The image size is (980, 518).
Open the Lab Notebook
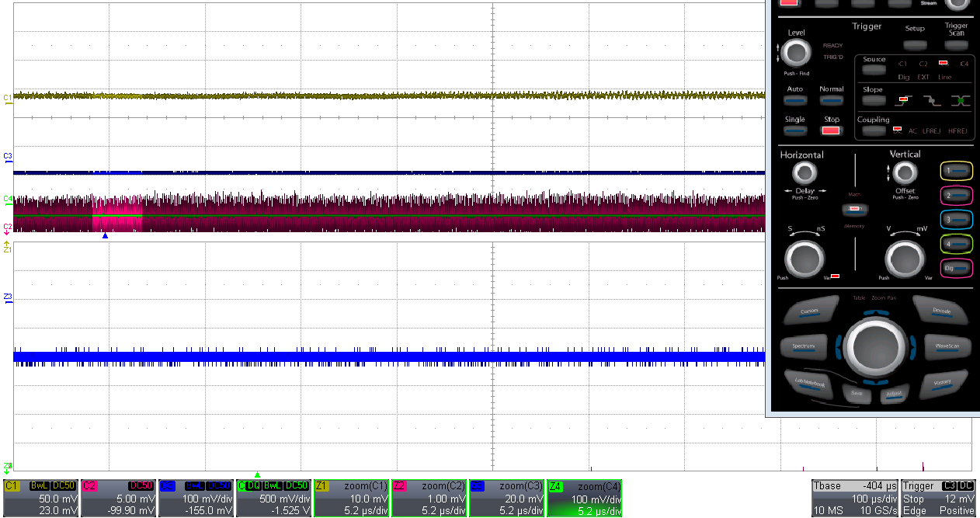[808, 383]
